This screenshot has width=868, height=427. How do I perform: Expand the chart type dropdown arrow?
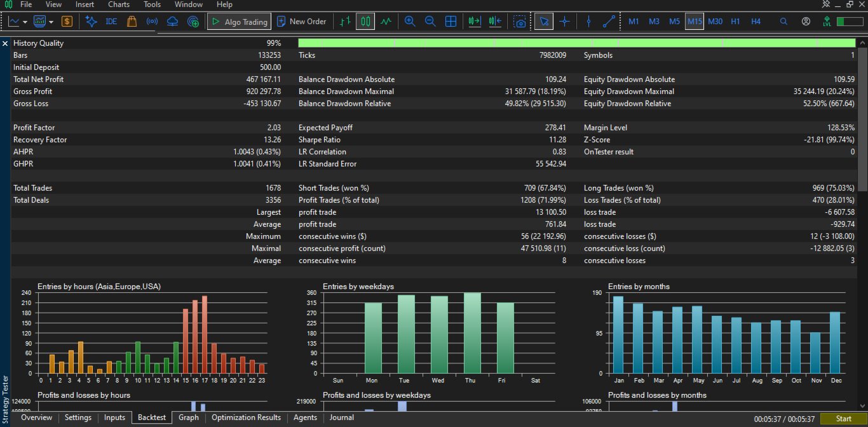(25, 22)
